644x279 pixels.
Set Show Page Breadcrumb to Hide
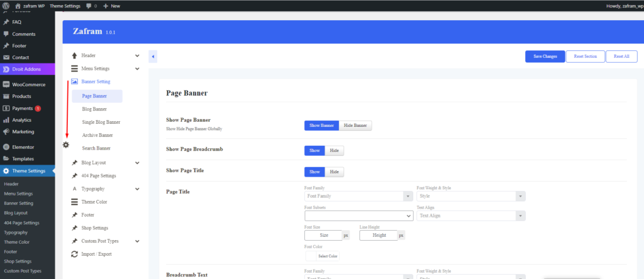(x=335, y=151)
